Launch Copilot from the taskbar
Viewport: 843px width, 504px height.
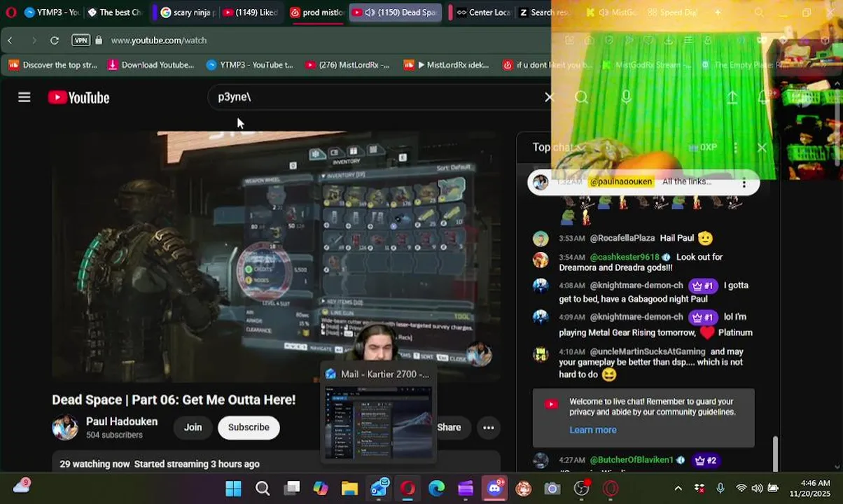coord(321,488)
